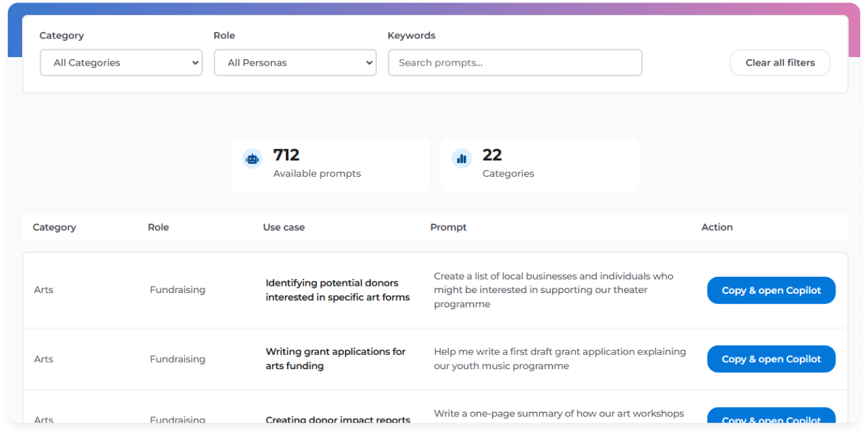This screenshot has height=436, width=868.
Task: Select the Prompt column header
Action: 448,227
